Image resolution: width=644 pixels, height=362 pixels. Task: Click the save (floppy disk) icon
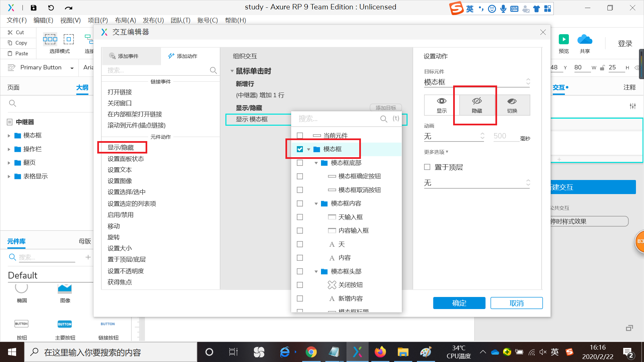(34, 7)
